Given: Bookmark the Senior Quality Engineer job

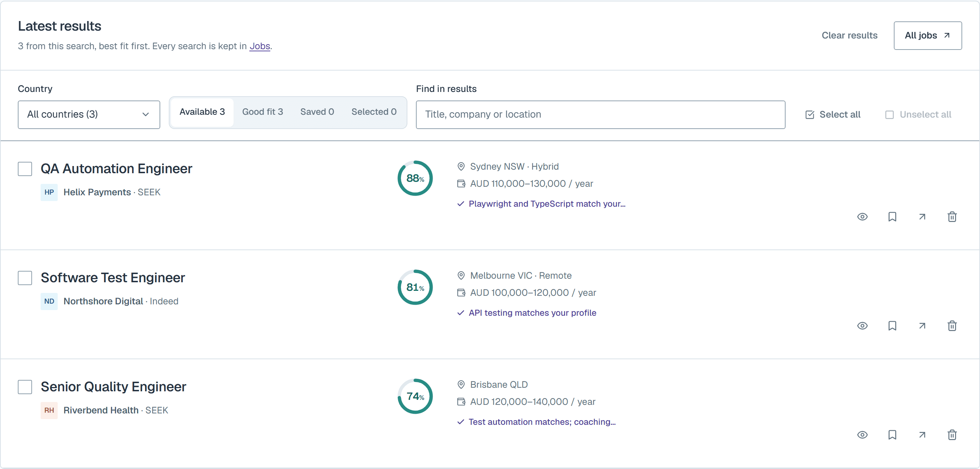Looking at the screenshot, I should (892, 435).
